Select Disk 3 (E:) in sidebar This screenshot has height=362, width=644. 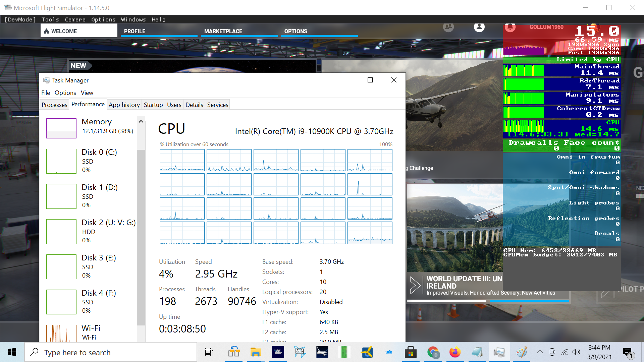pyautogui.click(x=91, y=266)
